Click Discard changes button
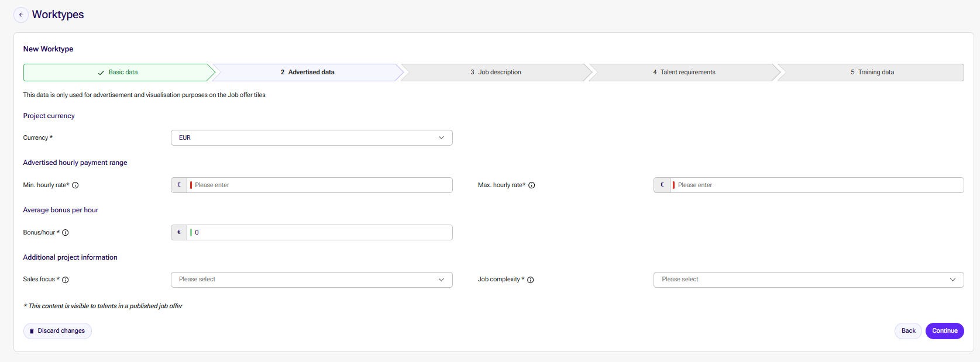The width and height of the screenshot is (980, 362). click(x=57, y=331)
